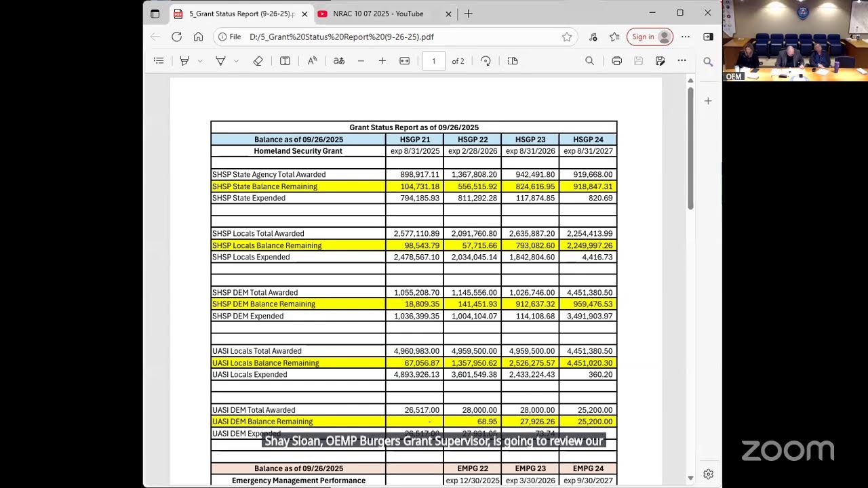Click the PDF page number field
The height and width of the screenshot is (488, 868).
coord(434,61)
